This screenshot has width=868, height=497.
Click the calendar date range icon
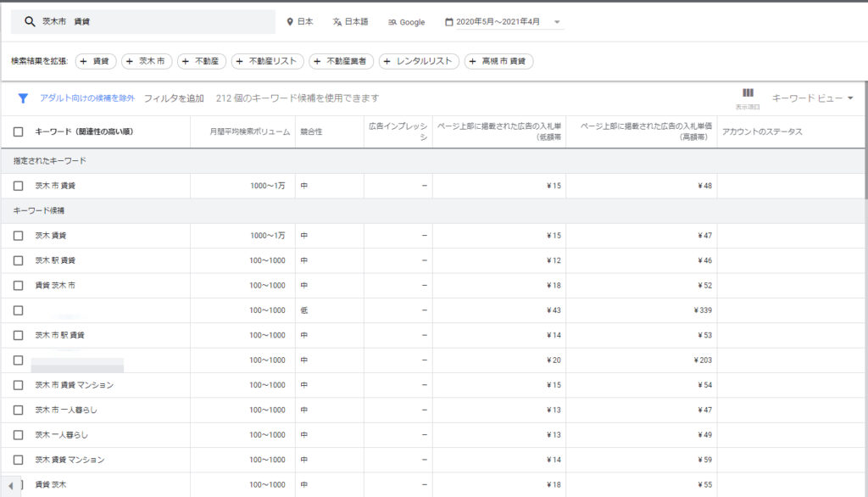point(449,22)
